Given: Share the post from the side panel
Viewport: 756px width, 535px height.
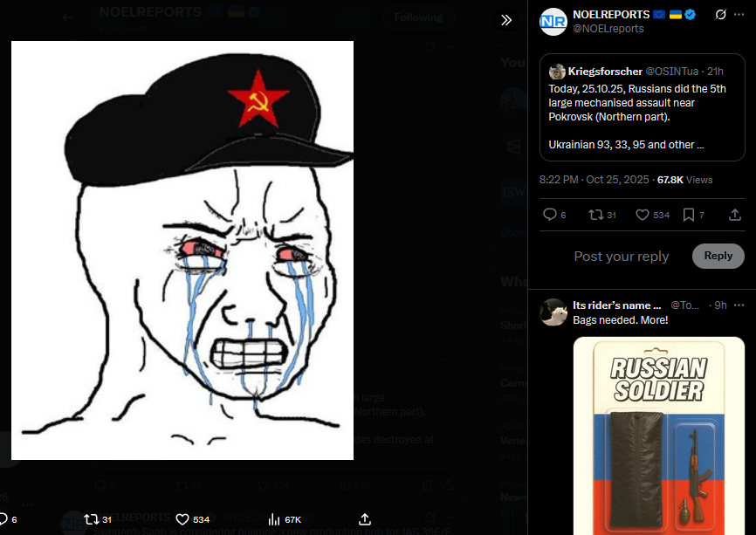Looking at the screenshot, I should [735, 215].
